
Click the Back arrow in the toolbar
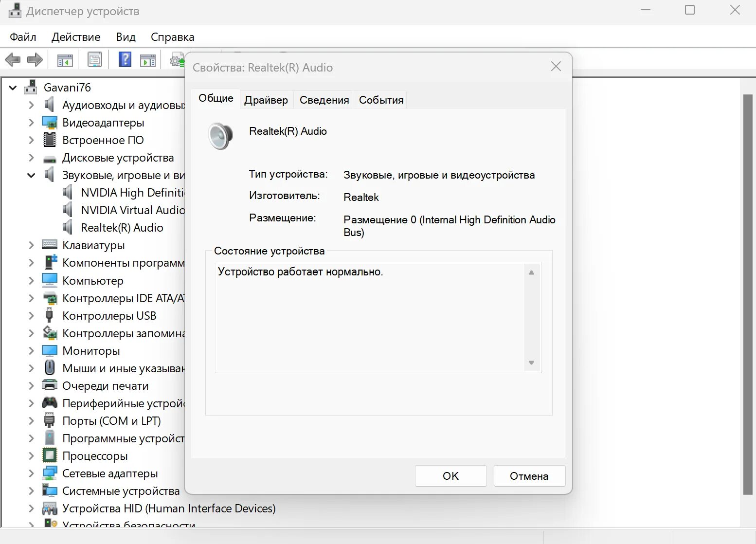pyautogui.click(x=13, y=60)
